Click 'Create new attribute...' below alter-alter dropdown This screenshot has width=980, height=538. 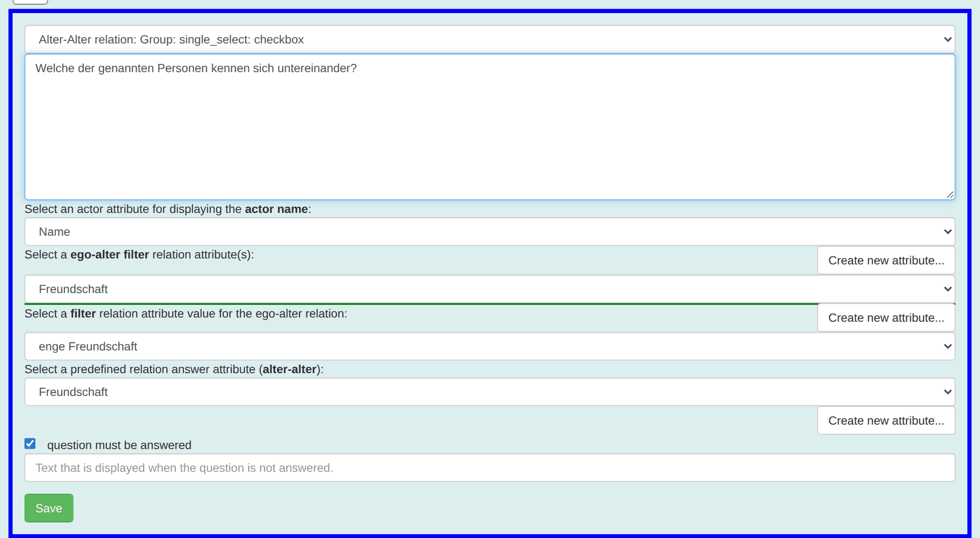pos(886,420)
